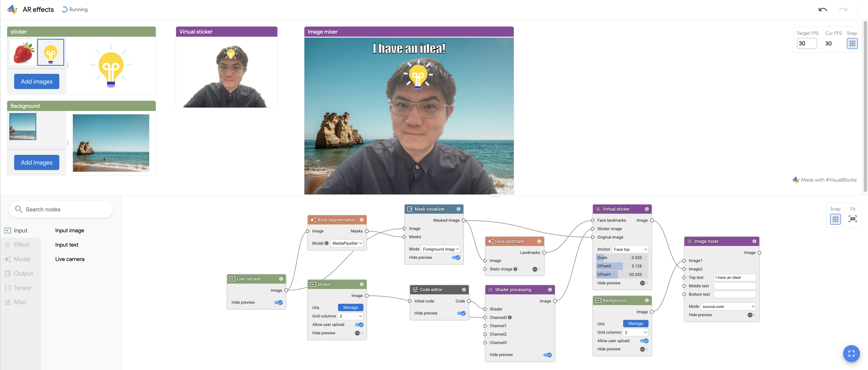Toggle Hide preview on Live camera node

278,302
